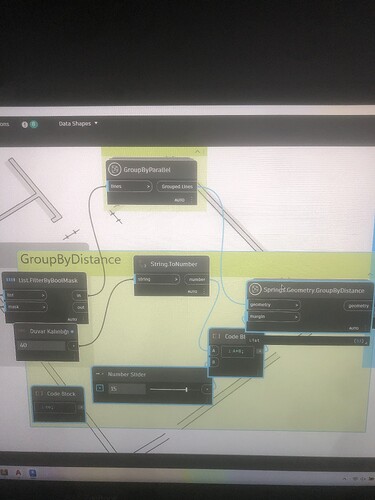
Task: Click the mask input port
Action: [26, 307]
